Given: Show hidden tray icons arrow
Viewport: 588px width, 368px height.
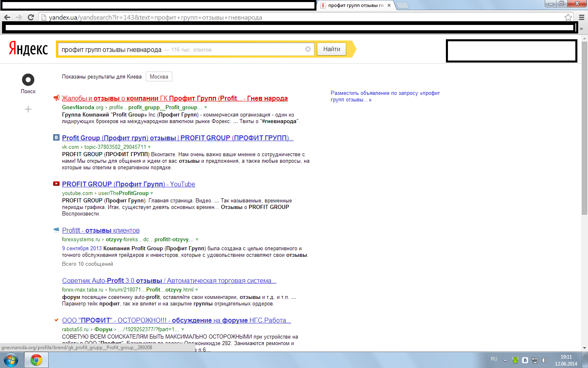Looking at the screenshot, I should pos(505,360).
